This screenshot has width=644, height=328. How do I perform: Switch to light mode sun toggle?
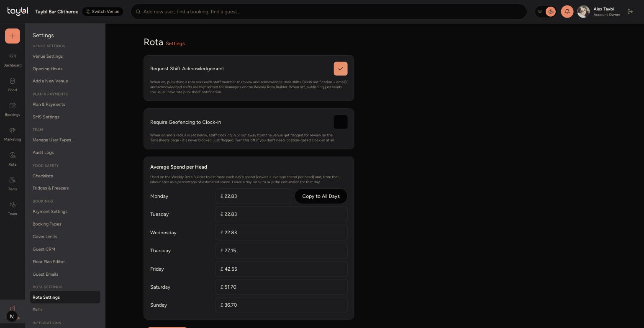coord(540,12)
